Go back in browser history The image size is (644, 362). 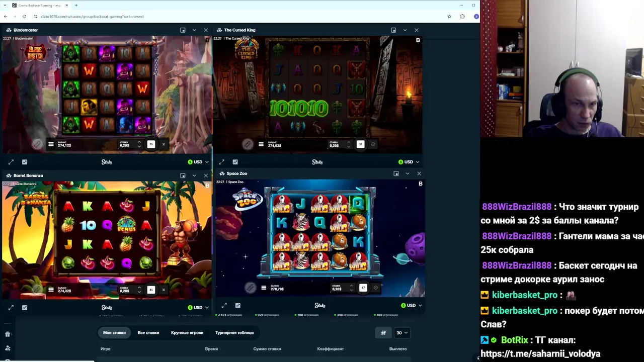pyautogui.click(x=5, y=17)
